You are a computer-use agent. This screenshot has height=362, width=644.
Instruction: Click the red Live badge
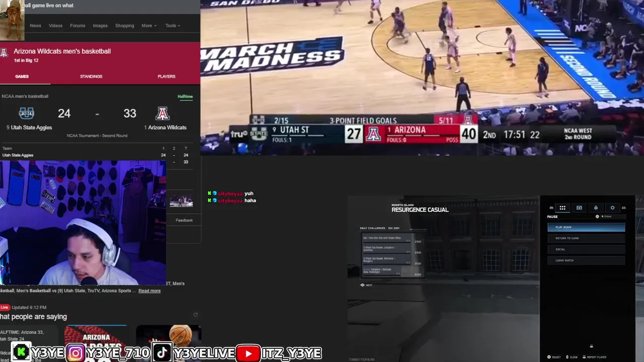pyautogui.click(x=5, y=307)
